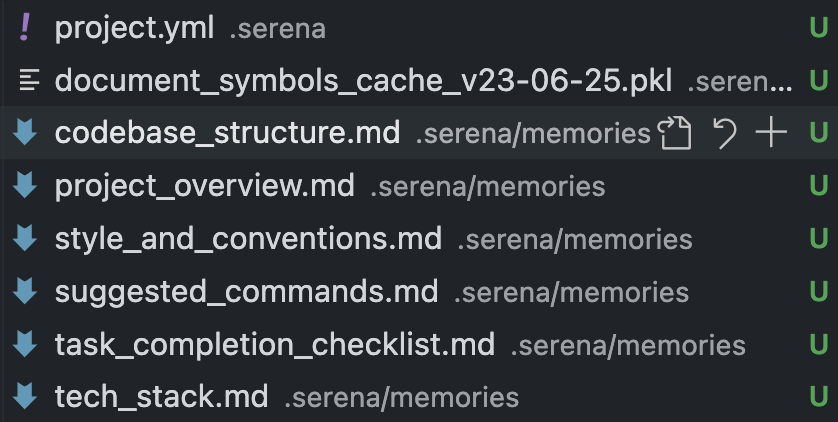The image size is (838, 422).
Task: Click the U status badge on tech_stack.md row
Action: (818, 397)
